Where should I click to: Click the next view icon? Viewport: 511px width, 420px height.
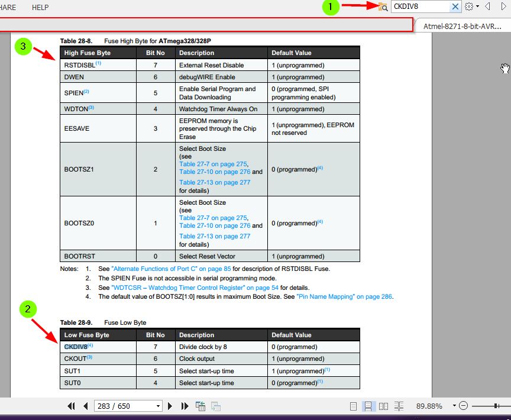click(216, 406)
